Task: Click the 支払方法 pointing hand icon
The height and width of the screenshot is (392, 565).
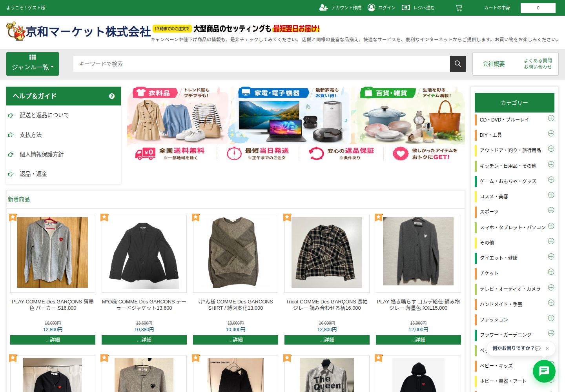Action: [x=11, y=135]
